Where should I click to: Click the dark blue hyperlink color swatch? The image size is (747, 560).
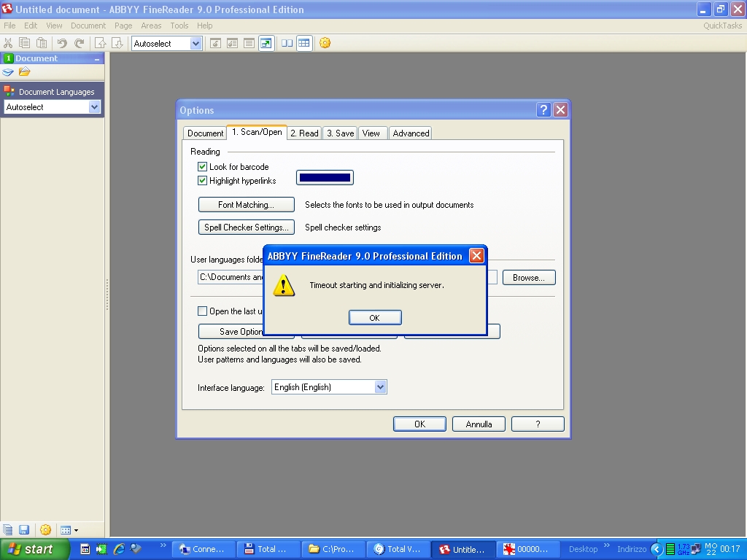tap(325, 178)
